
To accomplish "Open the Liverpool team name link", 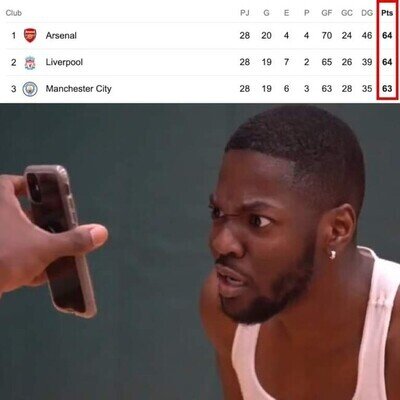I will tap(64, 62).
